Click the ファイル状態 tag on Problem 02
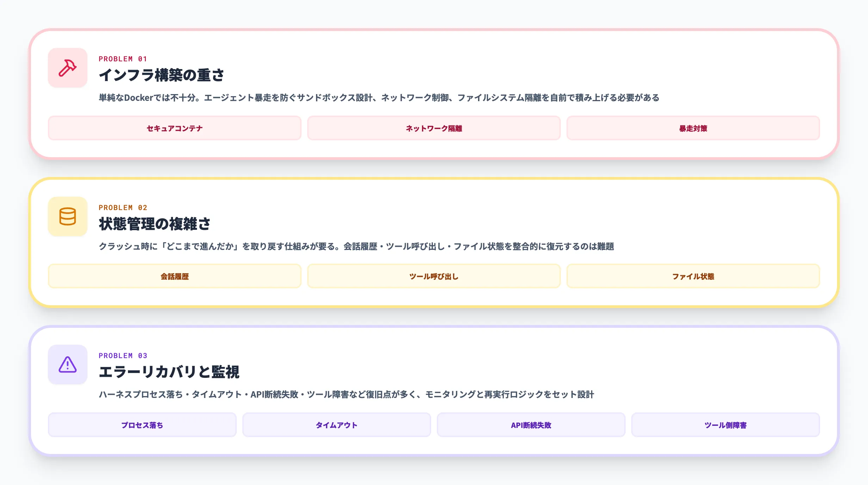This screenshot has width=868, height=485. coord(693,276)
